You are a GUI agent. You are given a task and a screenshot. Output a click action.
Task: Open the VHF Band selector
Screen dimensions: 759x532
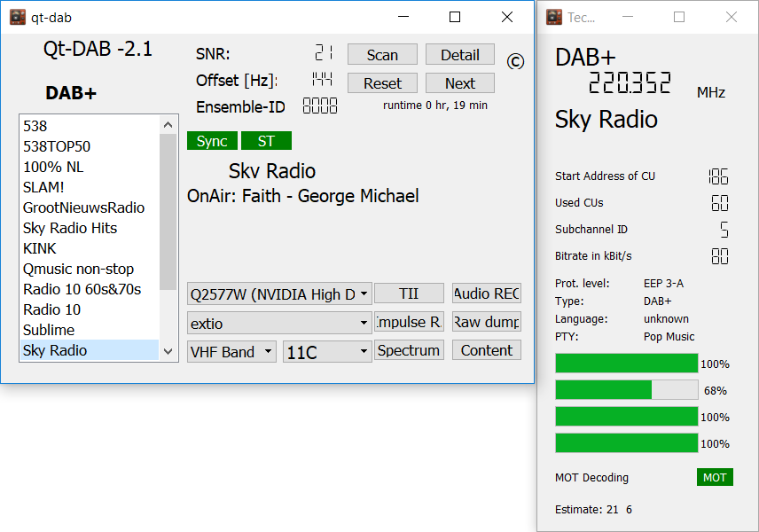point(231,351)
